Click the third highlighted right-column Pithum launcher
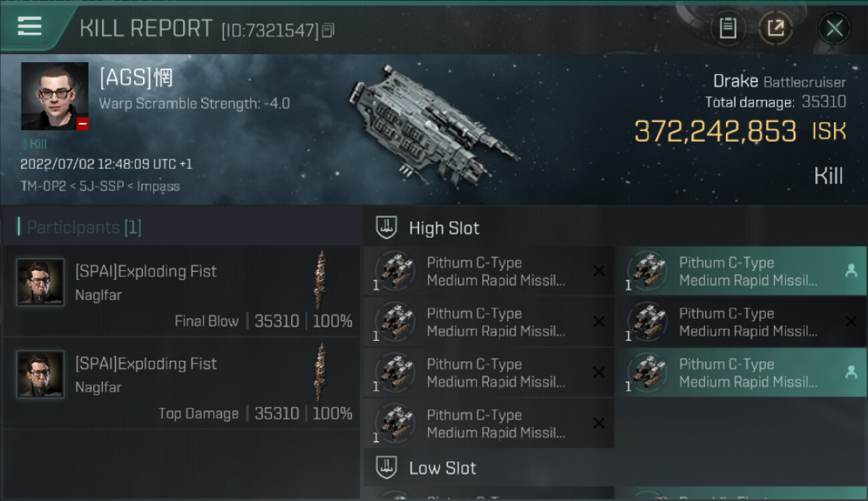Image resolution: width=868 pixels, height=501 pixels. point(741,373)
